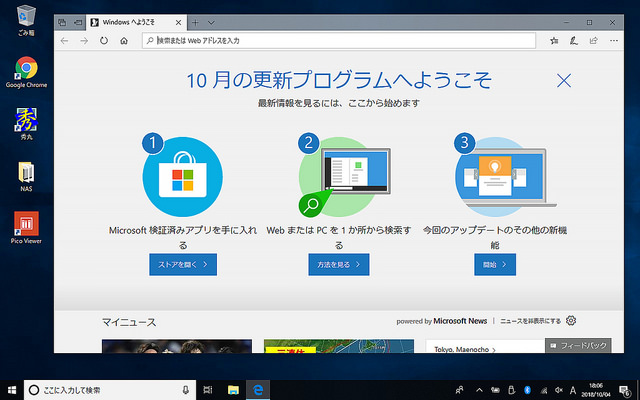640x400 pixels.
Task: Activate Cortana microphone in search box
Action: tap(186, 390)
